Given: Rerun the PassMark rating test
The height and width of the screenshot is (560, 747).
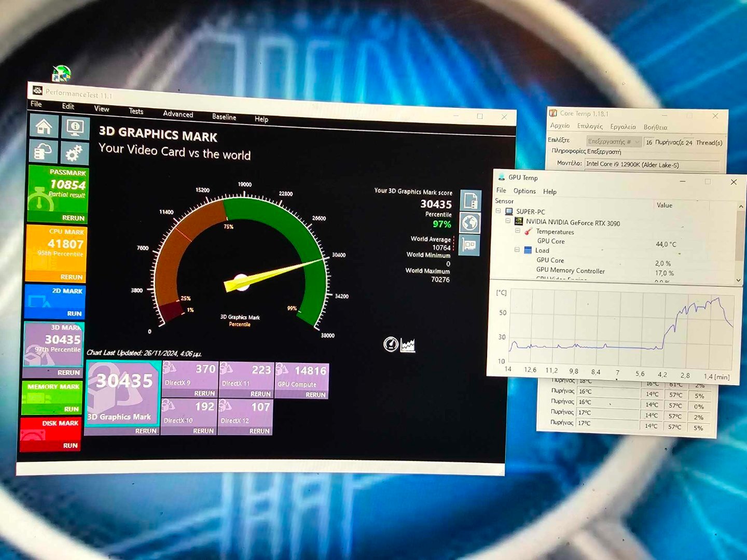Looking at the screenshot, I should [73, 218].
